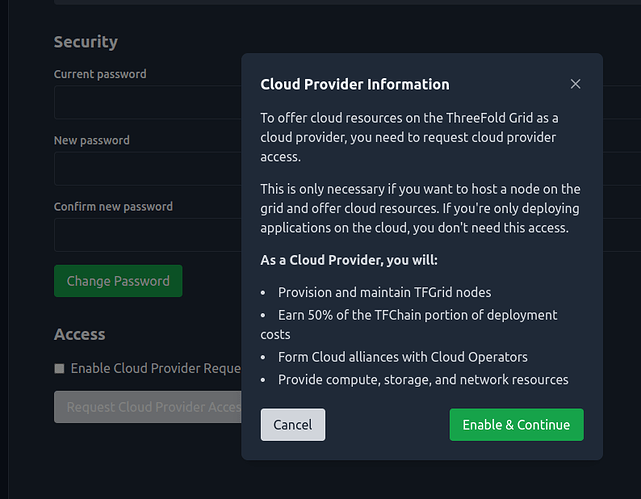Click the Cloud Provider Information title
This screenshot has width=641, height=499.
click(355, 84)
